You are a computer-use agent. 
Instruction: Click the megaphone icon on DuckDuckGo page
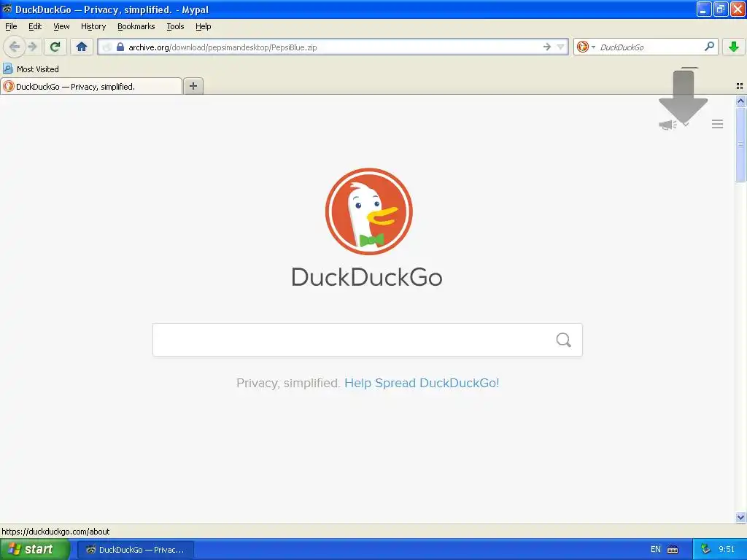(x=667, y=125)
